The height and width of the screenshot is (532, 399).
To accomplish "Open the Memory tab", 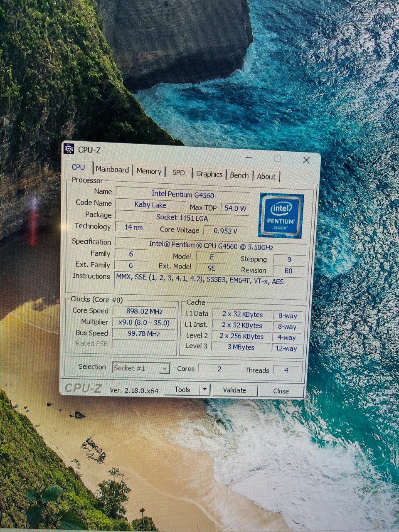I will (x=149, y=171).
